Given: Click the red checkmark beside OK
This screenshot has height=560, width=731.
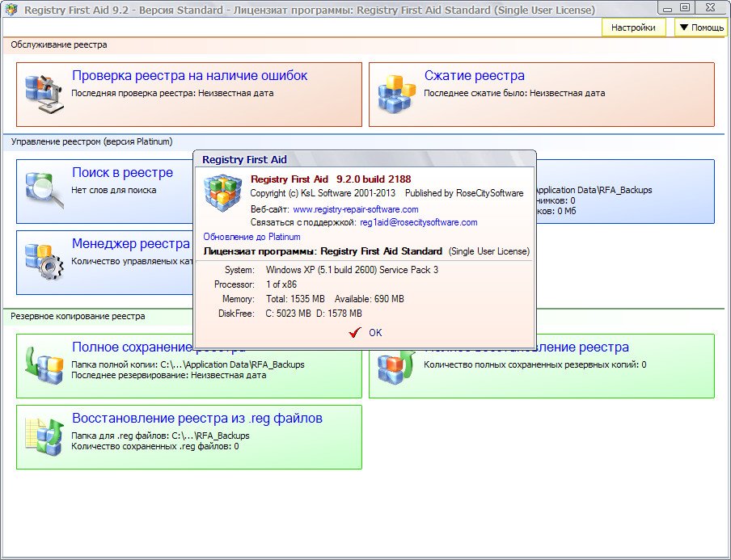Looking at the screenshot, I should point(353,333).
